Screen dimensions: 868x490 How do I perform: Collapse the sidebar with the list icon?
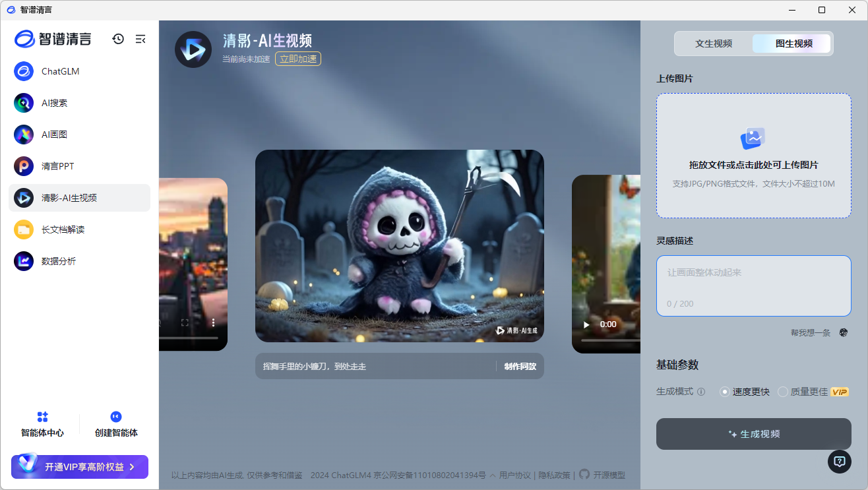pos(140,39)
